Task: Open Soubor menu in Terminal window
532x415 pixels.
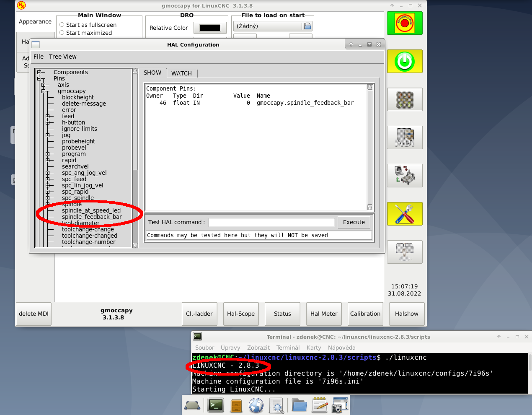Action: pyautogui.click(x=204, y=348)
